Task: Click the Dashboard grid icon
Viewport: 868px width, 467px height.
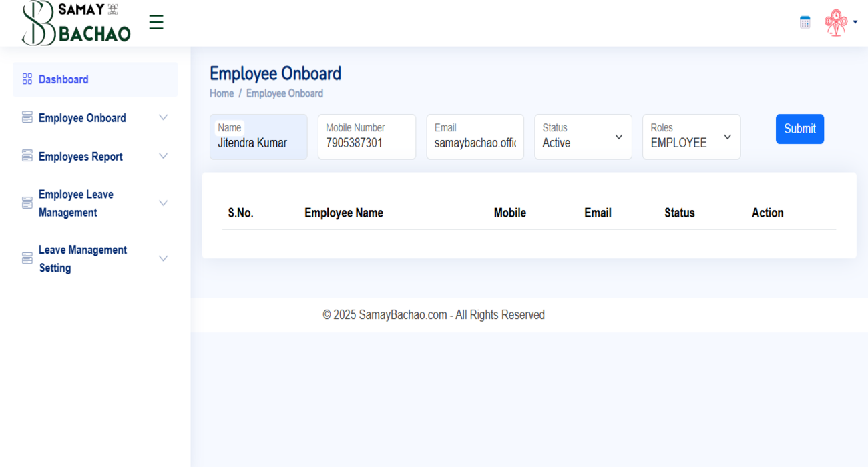Action: pyautogui.click(x=27, y=78)
